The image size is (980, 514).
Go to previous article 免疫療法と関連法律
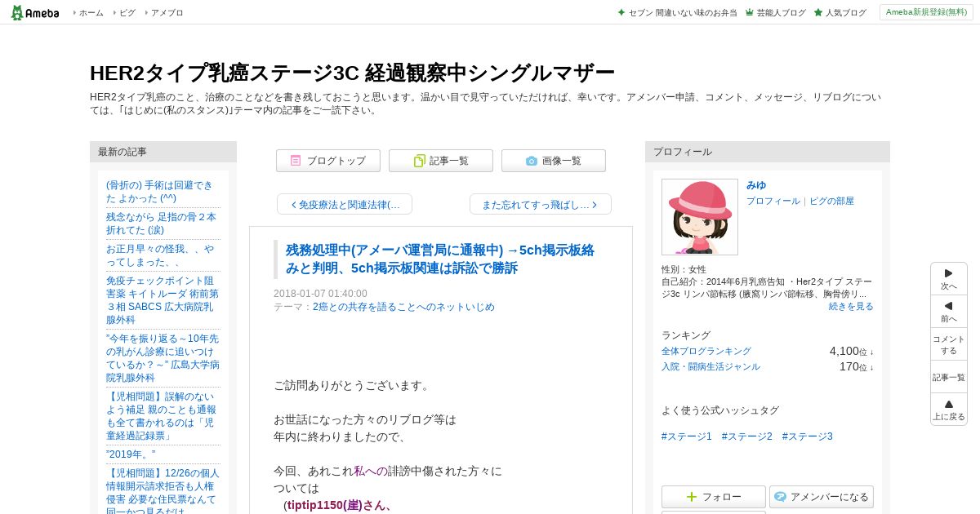coord(345,204)
